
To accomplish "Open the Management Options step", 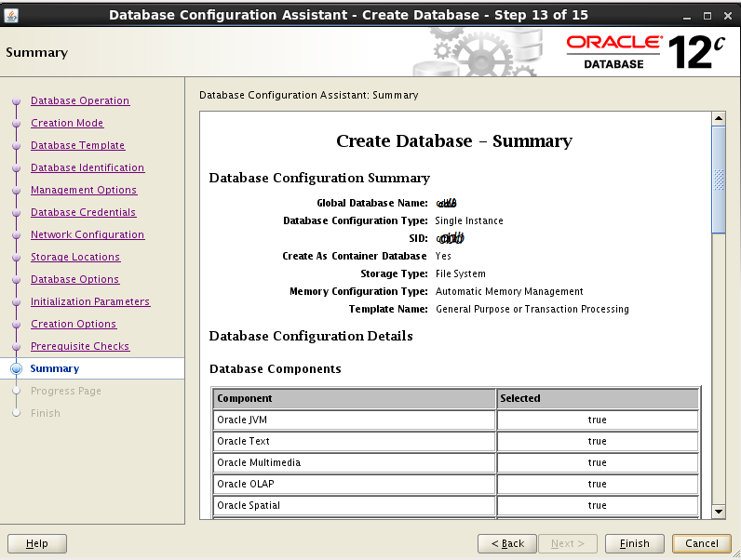I will point(84,190).
